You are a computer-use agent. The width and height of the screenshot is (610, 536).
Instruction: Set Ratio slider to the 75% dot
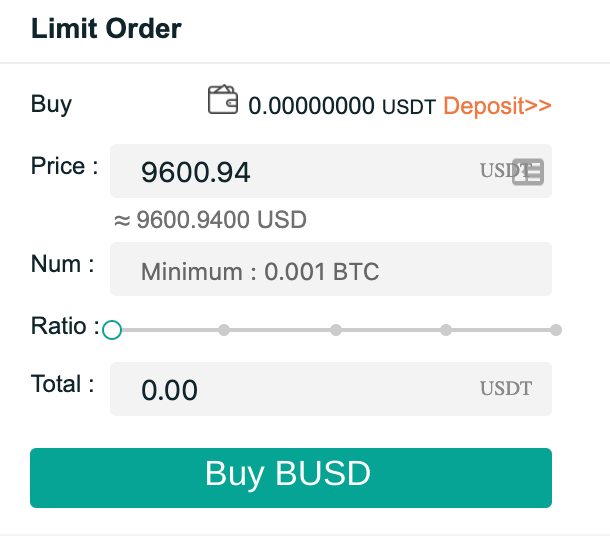tap(446, 330)
